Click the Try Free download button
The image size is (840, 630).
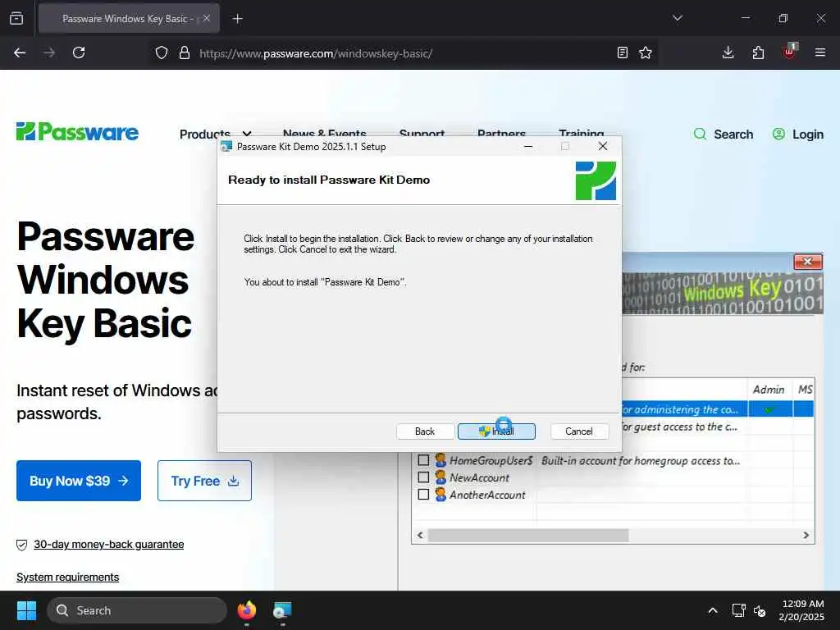(x=204, y=481)
